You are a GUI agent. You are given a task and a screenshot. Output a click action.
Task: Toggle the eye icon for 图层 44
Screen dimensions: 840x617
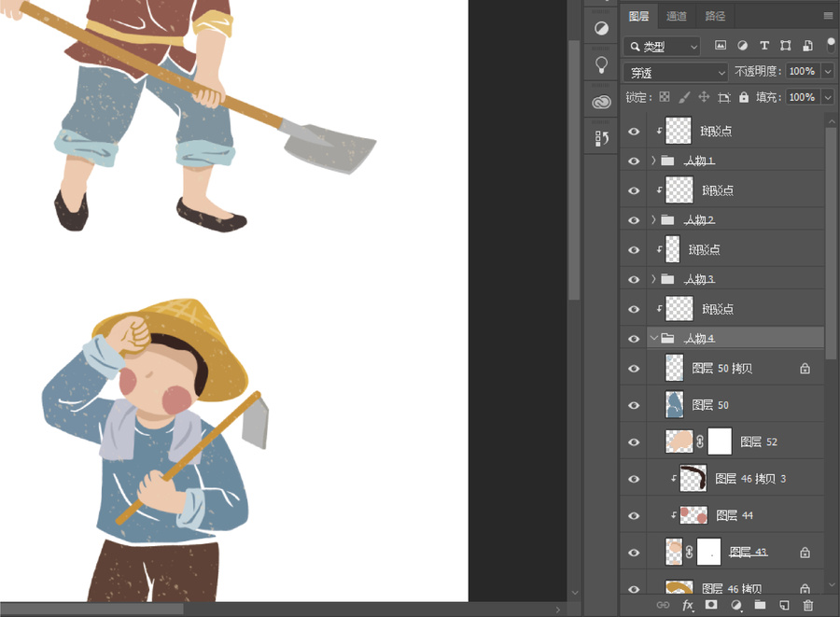(634, 515)
